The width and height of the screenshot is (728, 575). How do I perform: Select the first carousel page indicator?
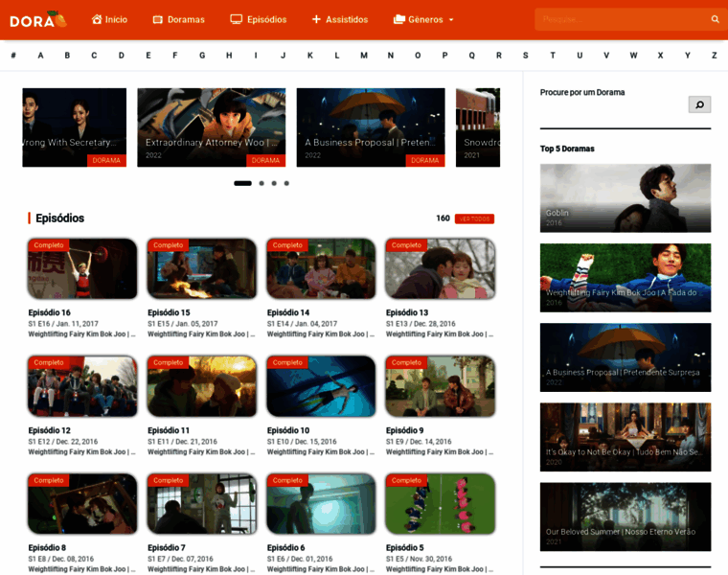242,183
